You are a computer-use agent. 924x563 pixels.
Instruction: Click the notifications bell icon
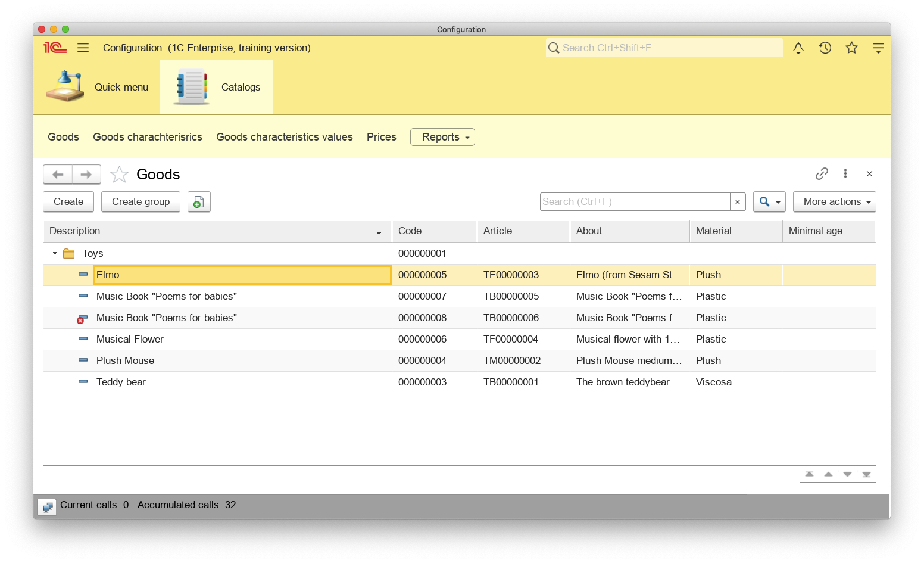click(798, 48)
